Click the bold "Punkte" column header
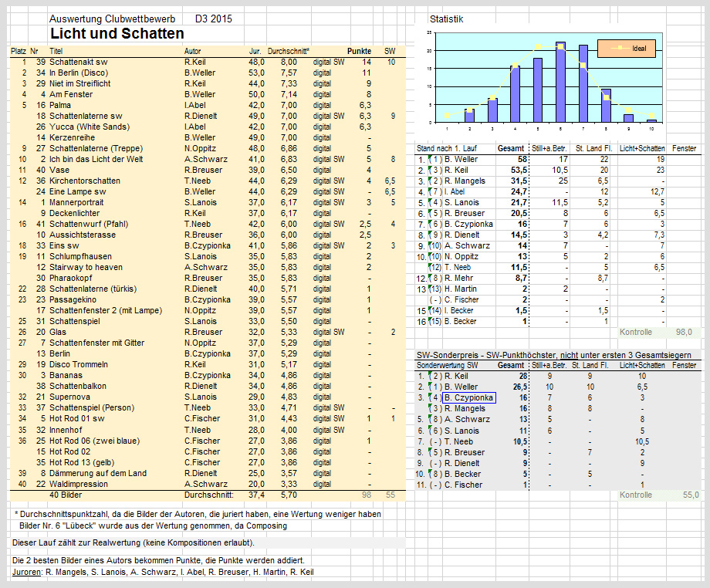Image resolution: width=710 pixels, height=588 pixels. tap(359, 51)
